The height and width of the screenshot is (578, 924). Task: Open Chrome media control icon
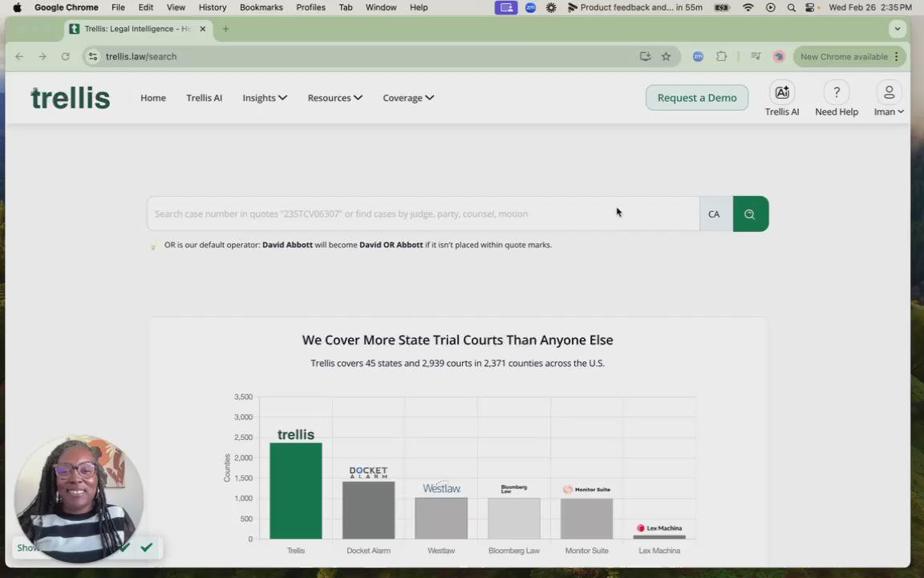coord(756,57)
